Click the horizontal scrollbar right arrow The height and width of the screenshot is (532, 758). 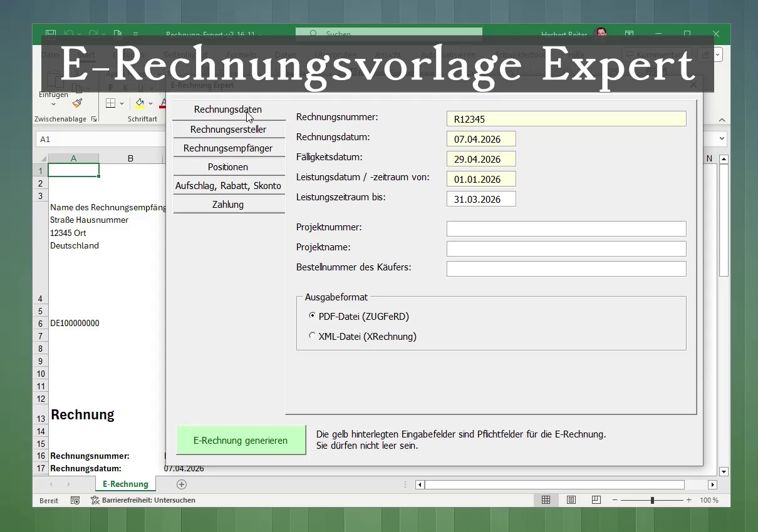tap(712, 484)
